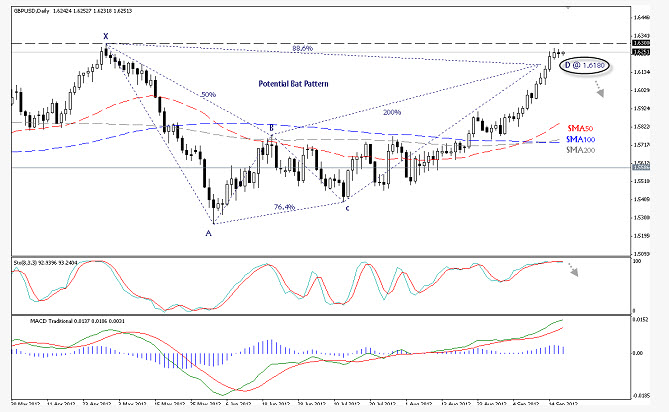Click the 'Sto(8,3,3)' stochastic indicator label
The image size is (669, 412).
pos(25,263)
